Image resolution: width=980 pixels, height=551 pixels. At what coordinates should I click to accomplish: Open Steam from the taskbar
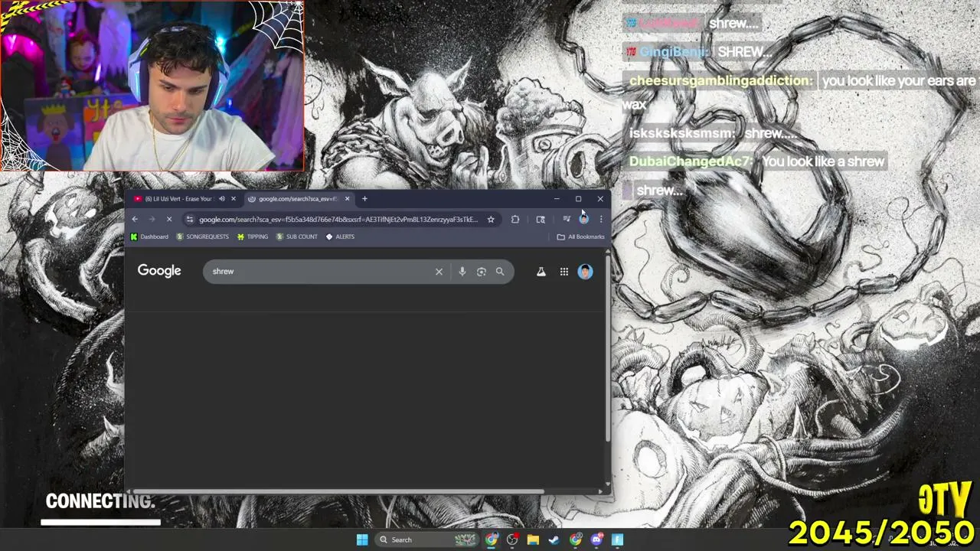pyautogui.click(x=554, y=540)
